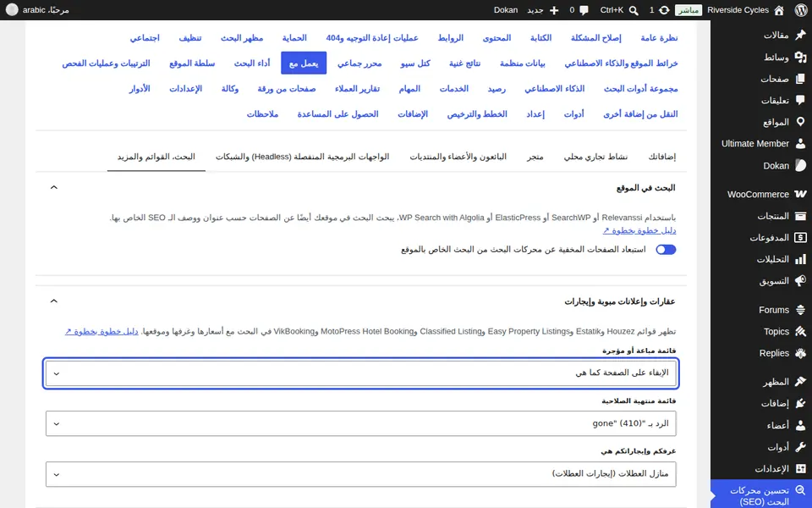Viewport: 812px width, 508px height.
Task: Open the Ctrl+K search icon
Action: coord(634,10)
